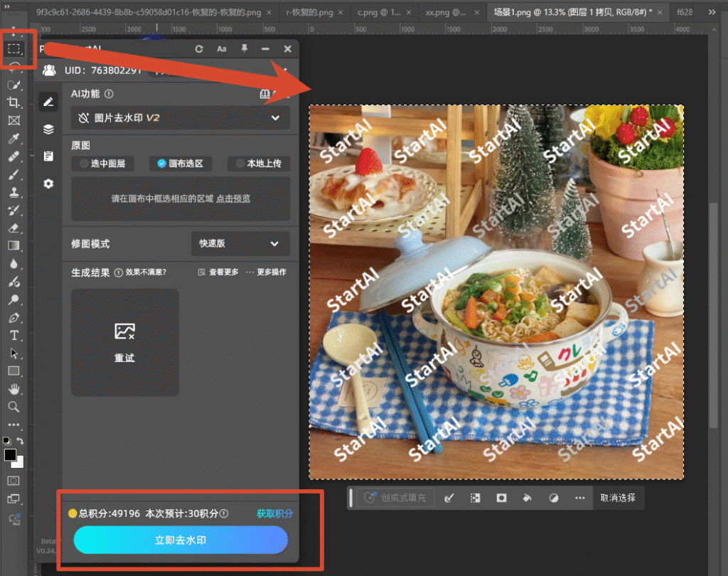Select the 选中图层 radio option

pos(102,164)
